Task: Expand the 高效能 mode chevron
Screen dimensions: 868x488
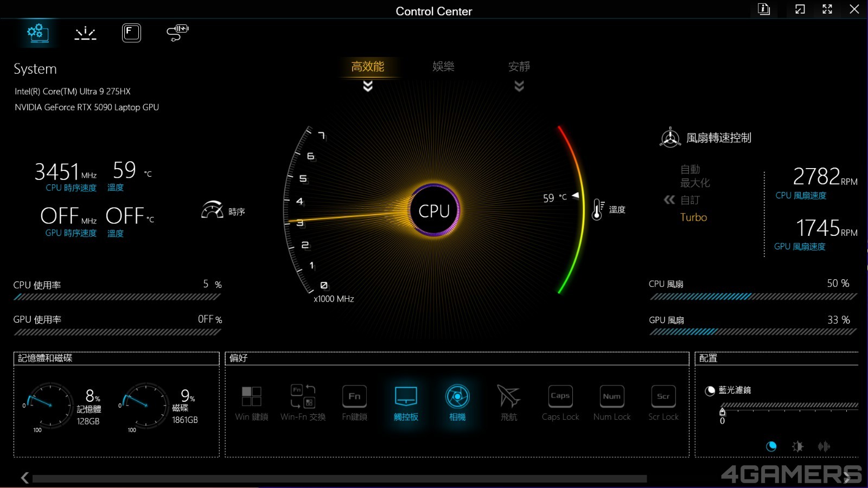Action: [x=368, y=86]
